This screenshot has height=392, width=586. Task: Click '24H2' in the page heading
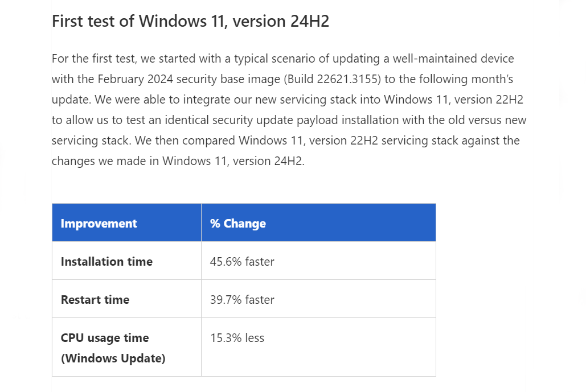(x=310, y=21)
